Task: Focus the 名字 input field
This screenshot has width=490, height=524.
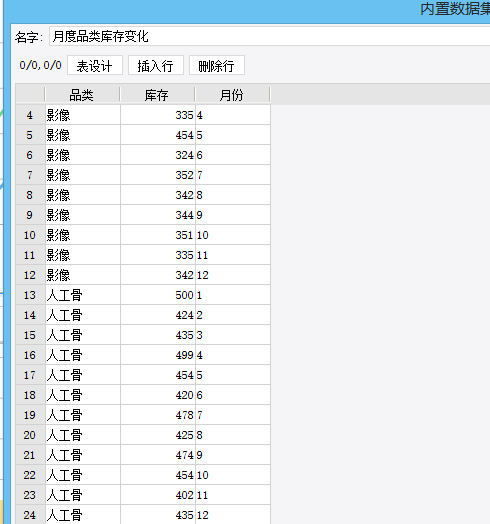Action: click(269, 36)
